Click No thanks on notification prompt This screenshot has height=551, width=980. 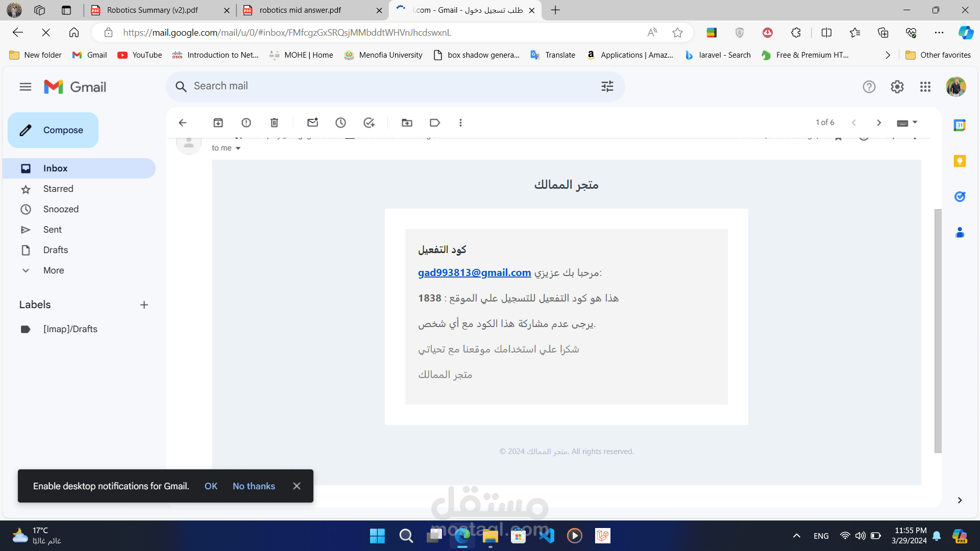[254, 486]
